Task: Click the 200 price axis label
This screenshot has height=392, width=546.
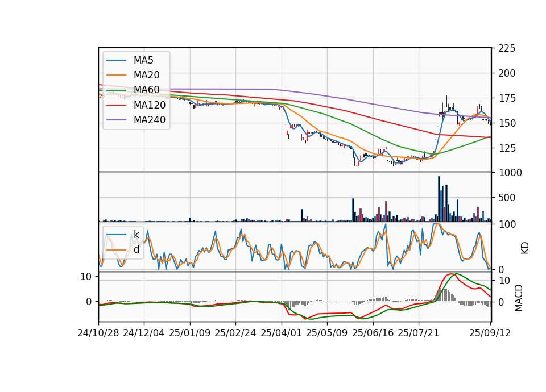Action: 507,73
